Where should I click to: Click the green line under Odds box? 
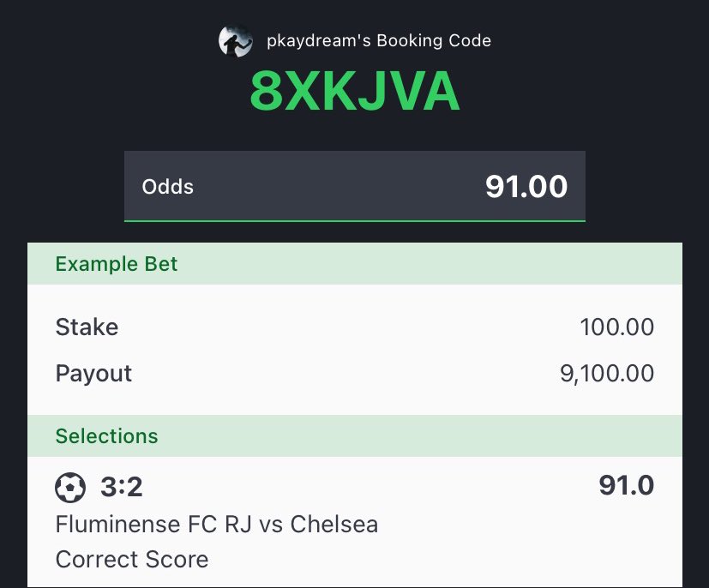(355, 221)
